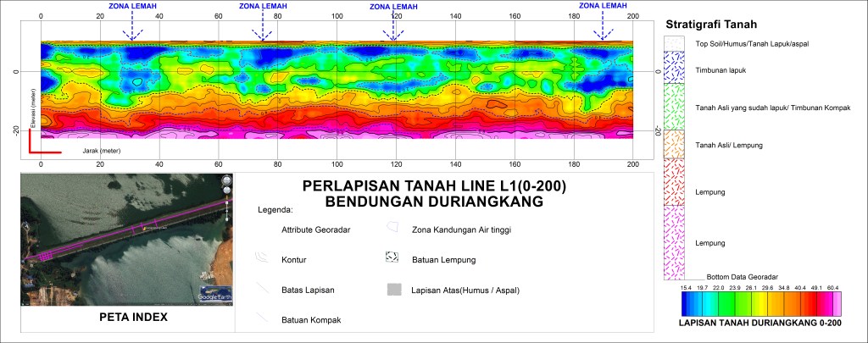Select the green Tanah Asli lapuk swatch
Viewport: 868px width, 343px height.
(x=674, y=107)
